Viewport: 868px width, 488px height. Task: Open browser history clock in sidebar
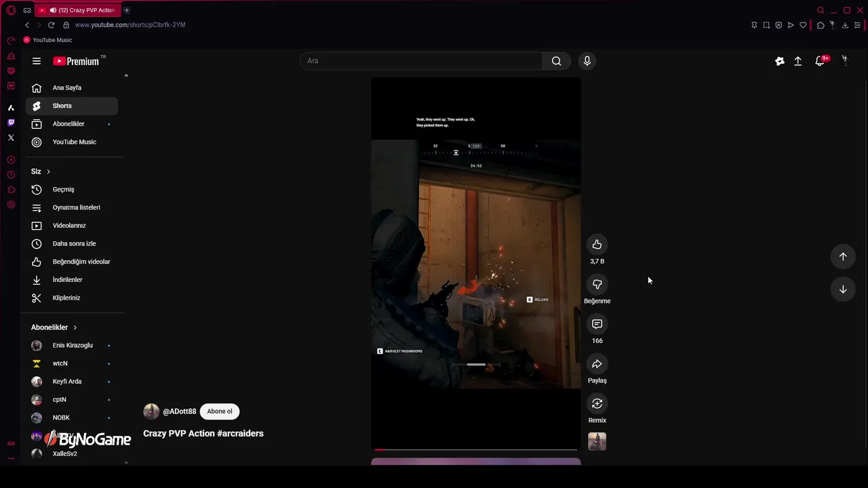click(x=11, y=175)
